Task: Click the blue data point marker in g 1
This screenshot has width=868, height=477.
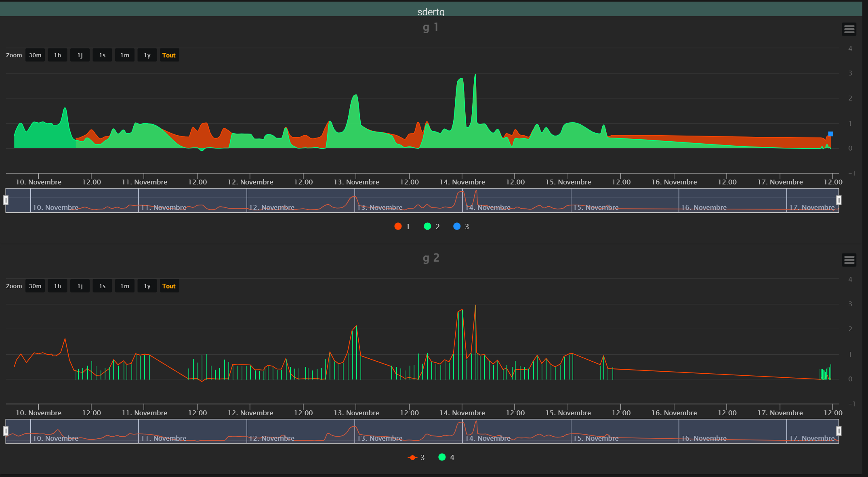Action: [x=830, y=134]
